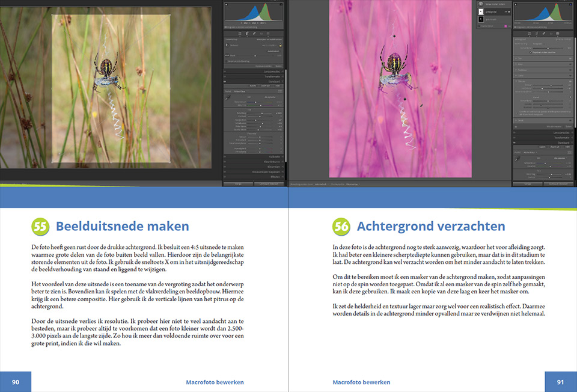Select the Healing tool in the right screenshot

point(543,34)
